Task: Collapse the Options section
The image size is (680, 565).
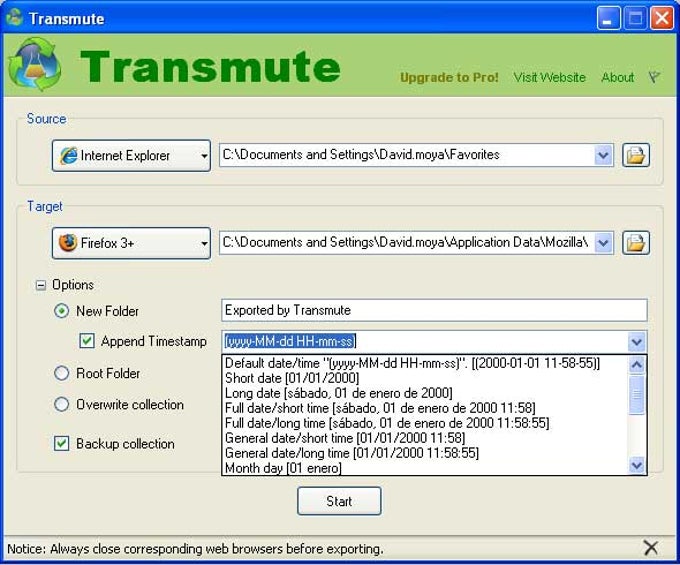Action: (x=40, y=285)
